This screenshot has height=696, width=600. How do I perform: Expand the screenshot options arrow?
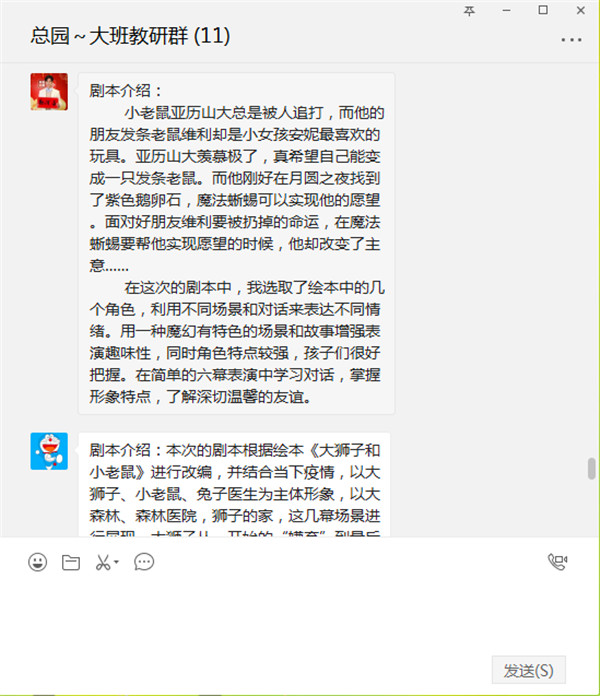tap(116, 562)
